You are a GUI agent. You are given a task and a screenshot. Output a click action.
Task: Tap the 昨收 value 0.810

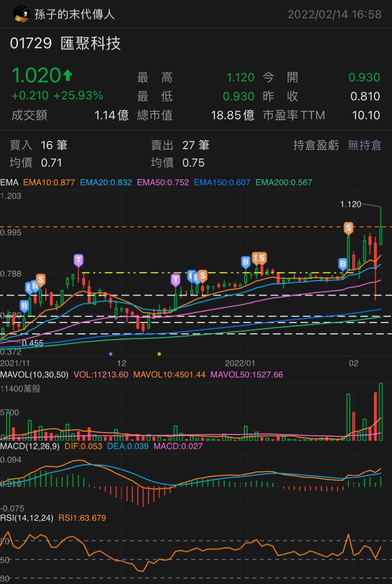365,96
